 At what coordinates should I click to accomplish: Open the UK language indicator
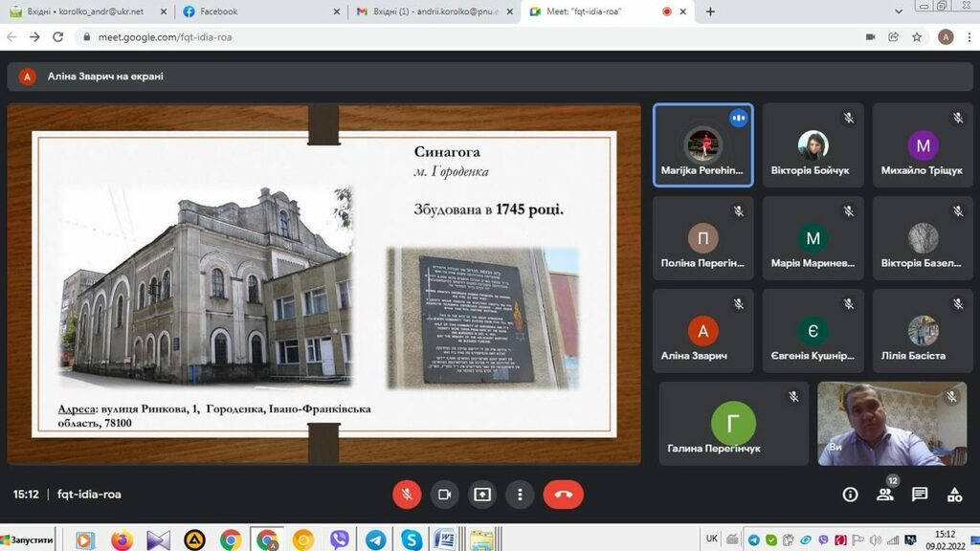pyautogui.click(x=712, y=539)
